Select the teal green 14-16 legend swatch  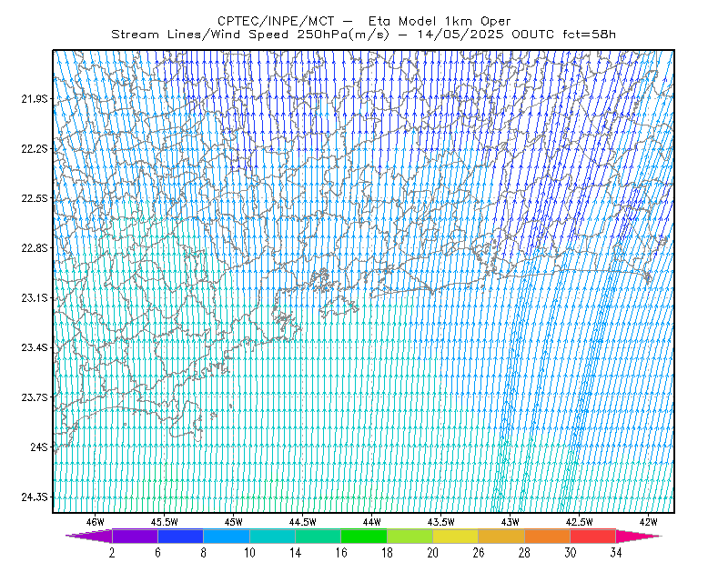point(318,536)
